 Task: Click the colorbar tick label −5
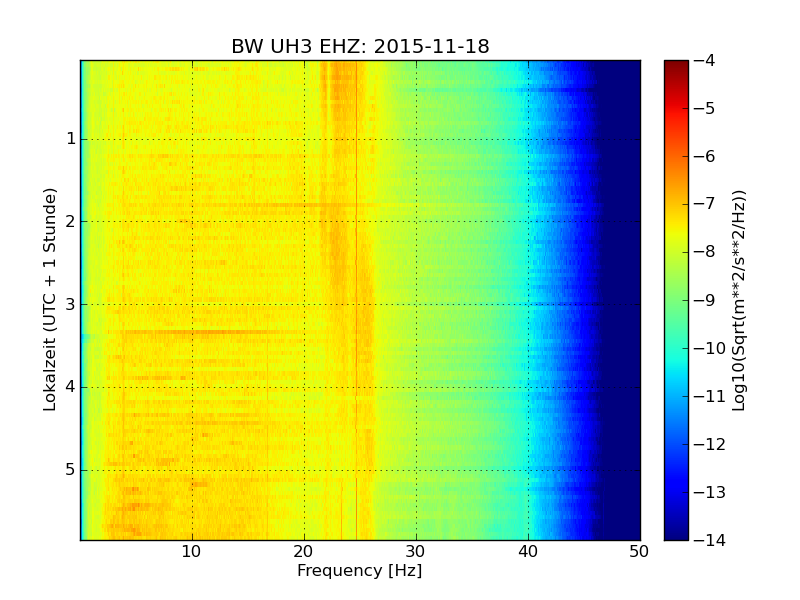[705, 109]
